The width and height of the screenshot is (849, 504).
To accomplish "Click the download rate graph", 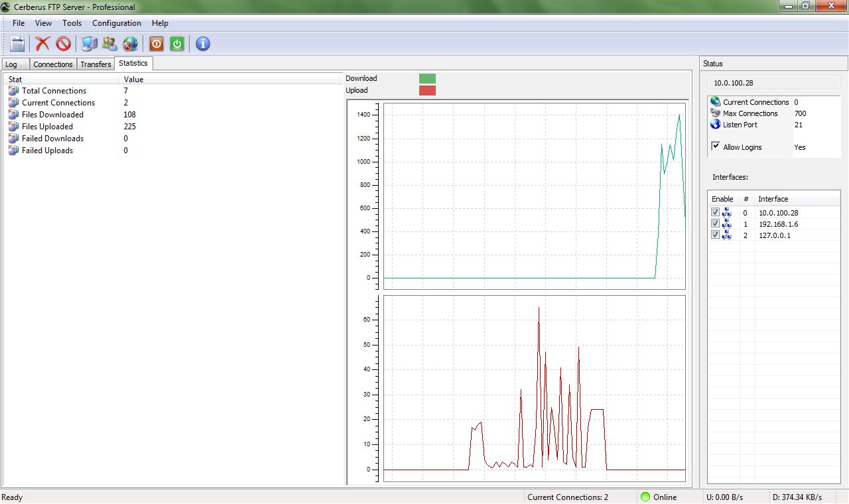I will click(534, 196).
